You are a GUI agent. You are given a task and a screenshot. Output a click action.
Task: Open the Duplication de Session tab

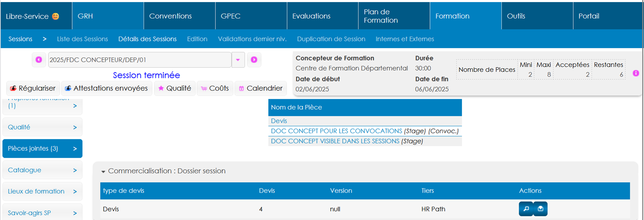(x=331, y=39)
